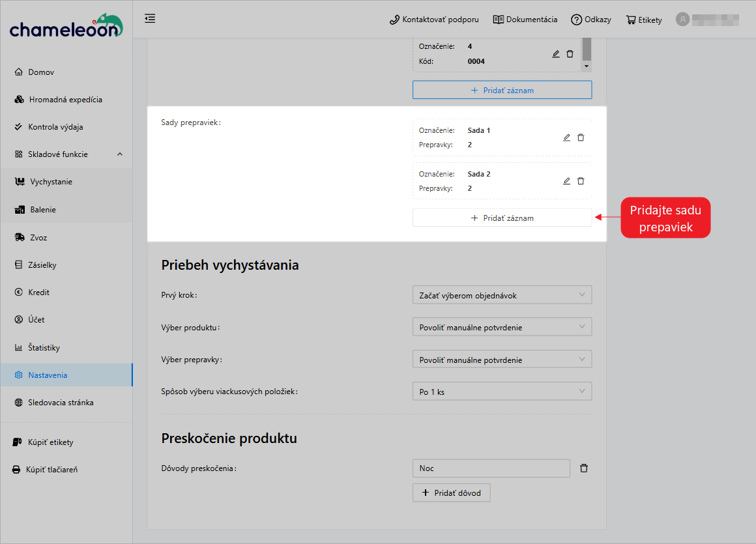Open the Spôsob výberu viackusových položiek dropdown
Viewport: 756px width, 544px height.
(x=502, y=391)
